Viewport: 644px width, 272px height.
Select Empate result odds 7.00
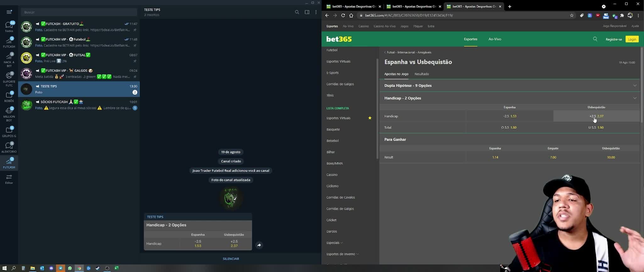[553, 157]
